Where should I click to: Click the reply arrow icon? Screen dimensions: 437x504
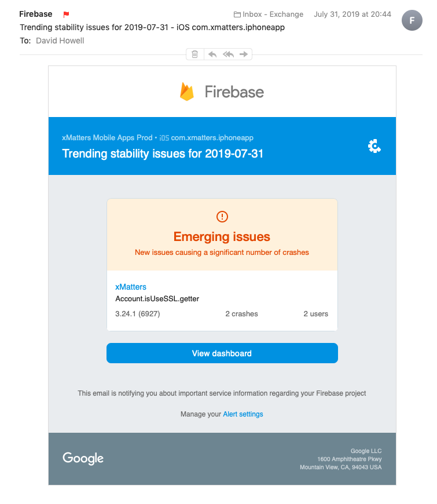tap(212, 54)
